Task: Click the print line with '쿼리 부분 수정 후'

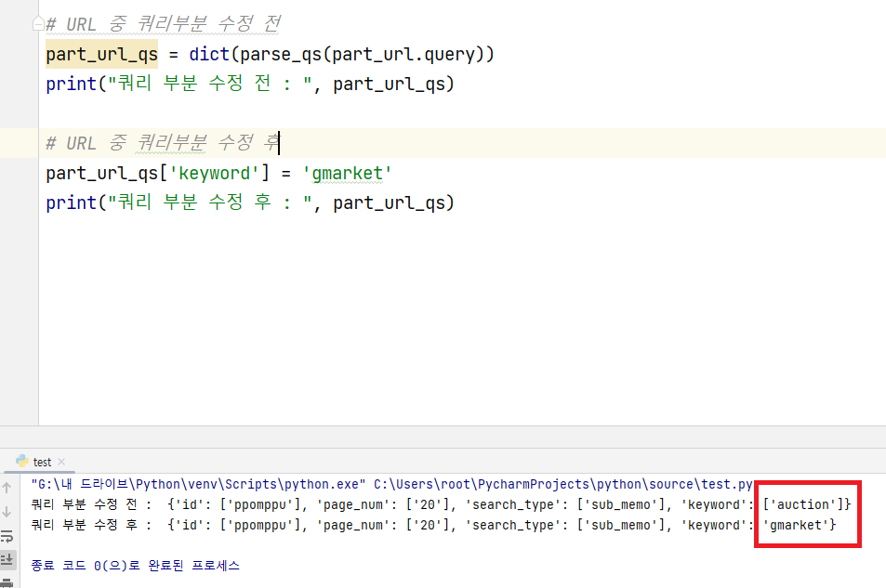Action: point(250,203)
